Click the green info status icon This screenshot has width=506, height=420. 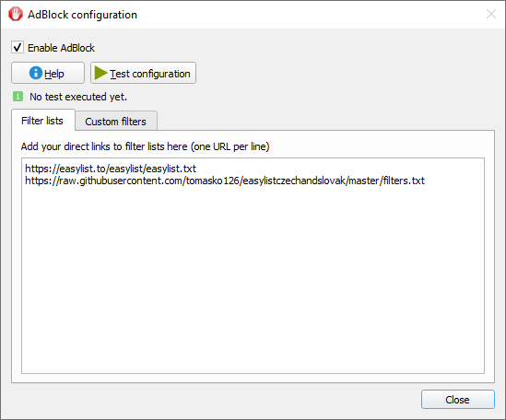(x=18, y=96)
